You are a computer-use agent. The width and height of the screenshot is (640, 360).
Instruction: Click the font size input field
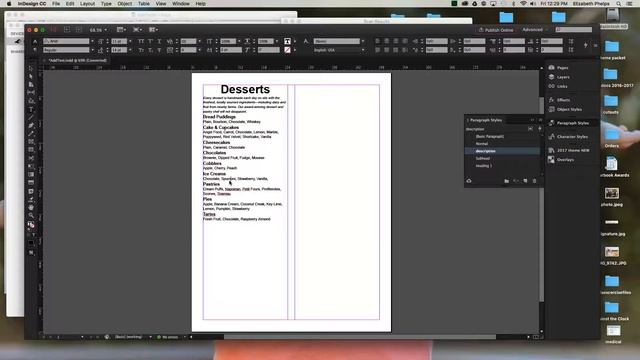click(119, 41)
